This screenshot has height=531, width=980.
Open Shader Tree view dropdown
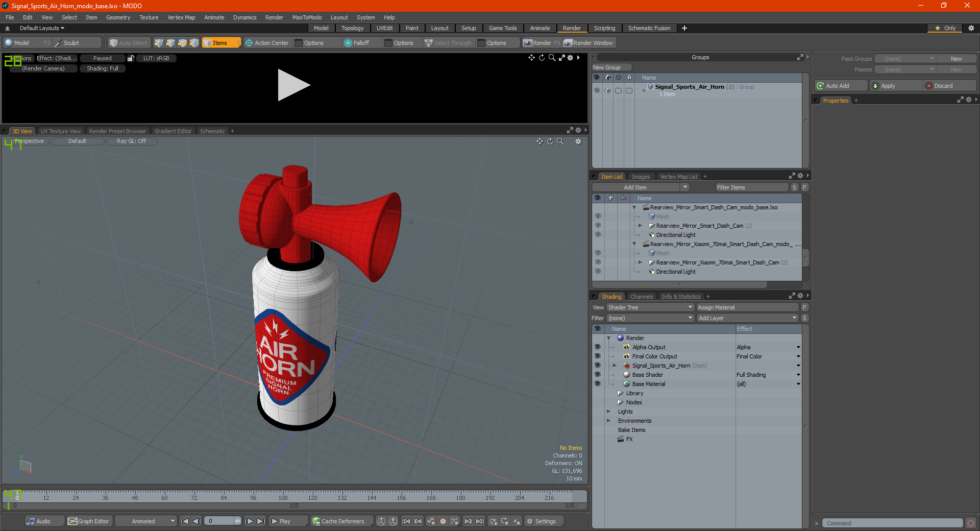point(650,307)
